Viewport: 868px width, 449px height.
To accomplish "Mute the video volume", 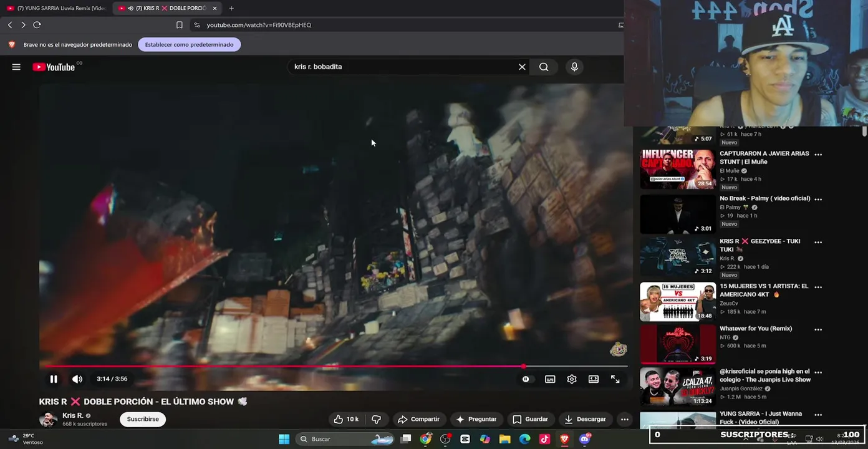I will click(77, 379).
